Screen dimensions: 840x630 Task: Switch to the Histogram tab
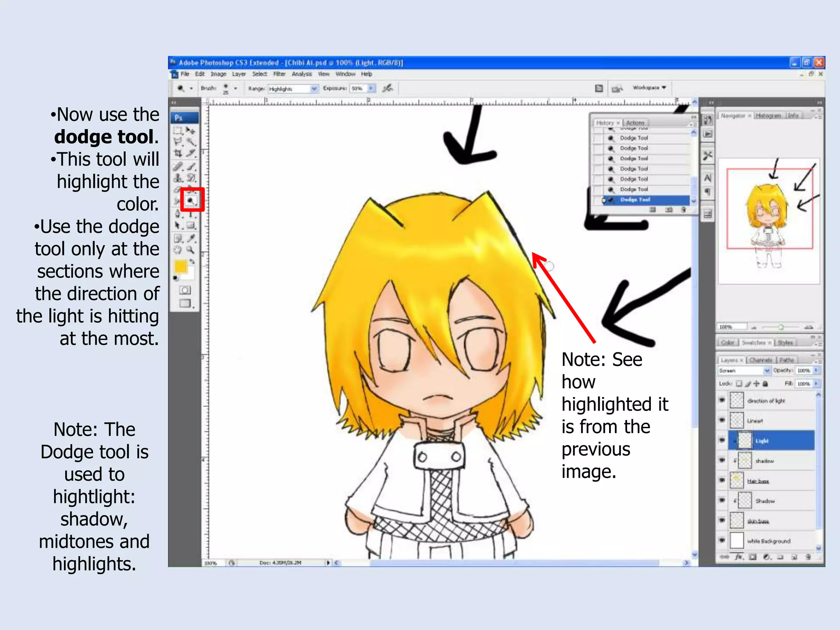point(768,116)
